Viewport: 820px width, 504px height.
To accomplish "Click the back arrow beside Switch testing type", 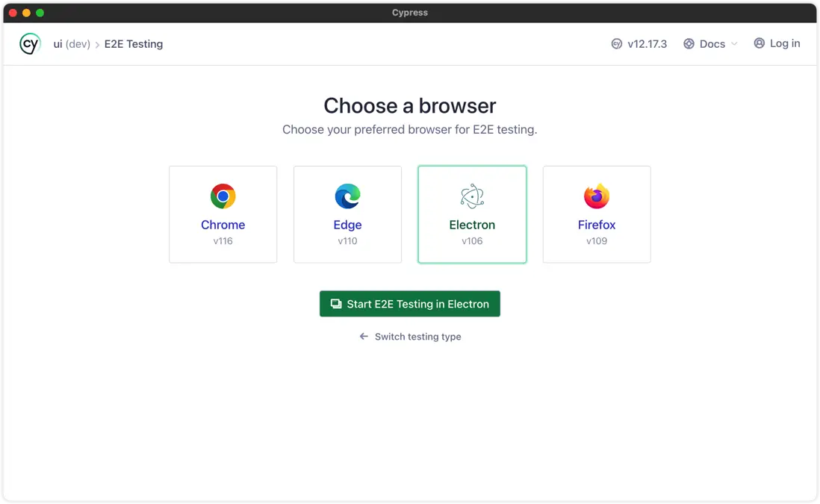I will click(x=364, y=336).
